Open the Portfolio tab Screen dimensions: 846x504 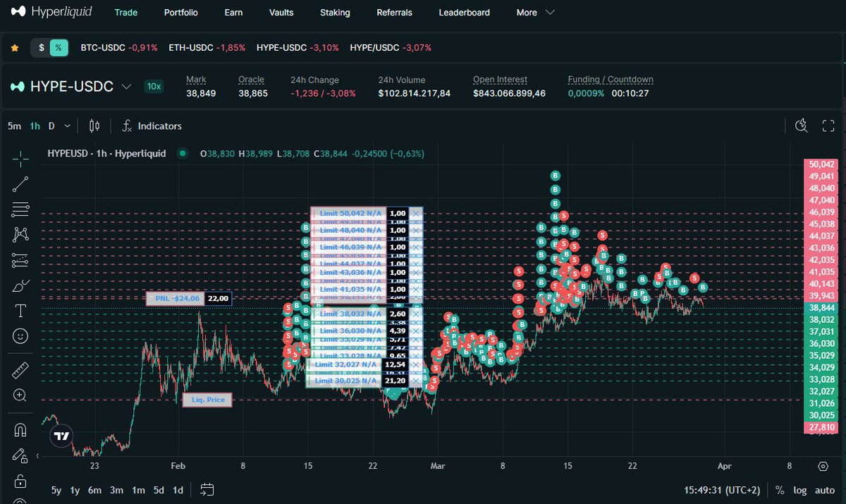click(x=180, y=13)
